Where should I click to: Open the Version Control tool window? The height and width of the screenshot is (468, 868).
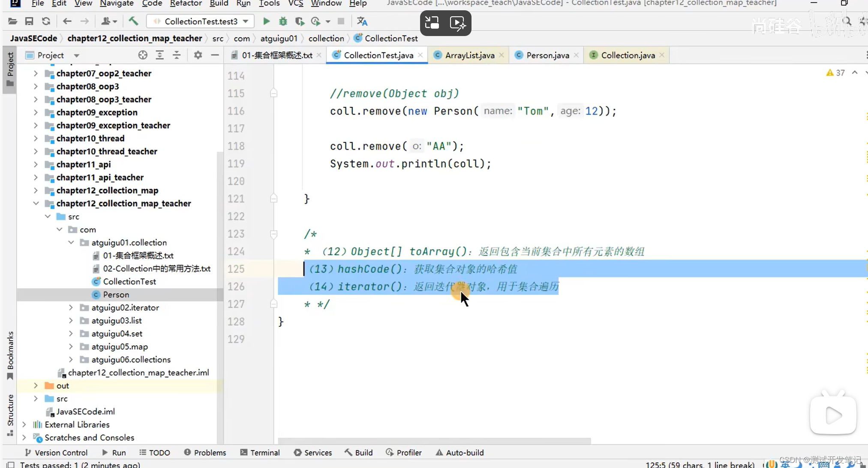click(56, 453)
